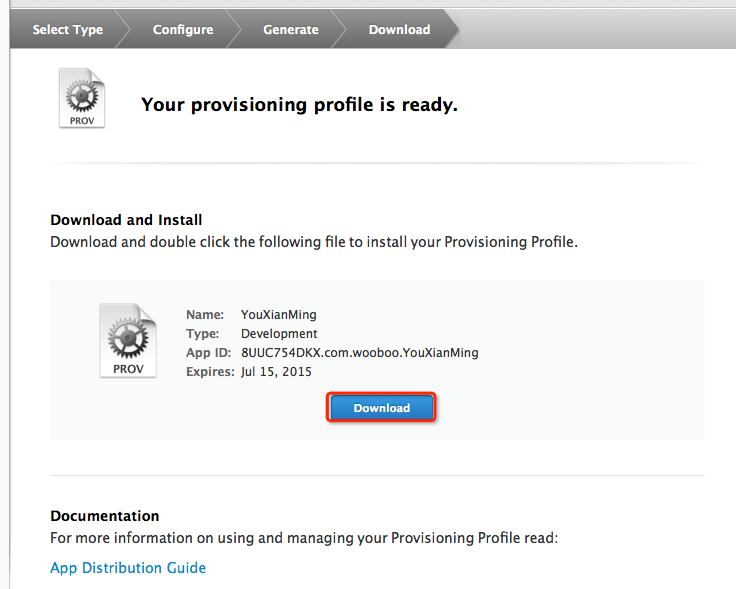Click the PROV file icon next to profile details
Viewport: 736px width, 589px height.
pyautogui.click(x=128, y=340)
